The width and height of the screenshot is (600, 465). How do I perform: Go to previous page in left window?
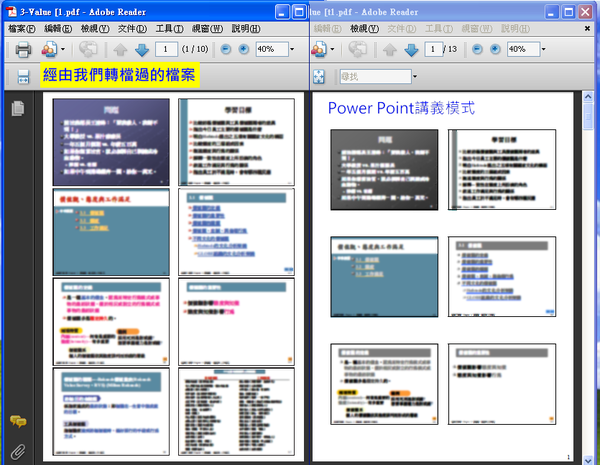(121, 49)
